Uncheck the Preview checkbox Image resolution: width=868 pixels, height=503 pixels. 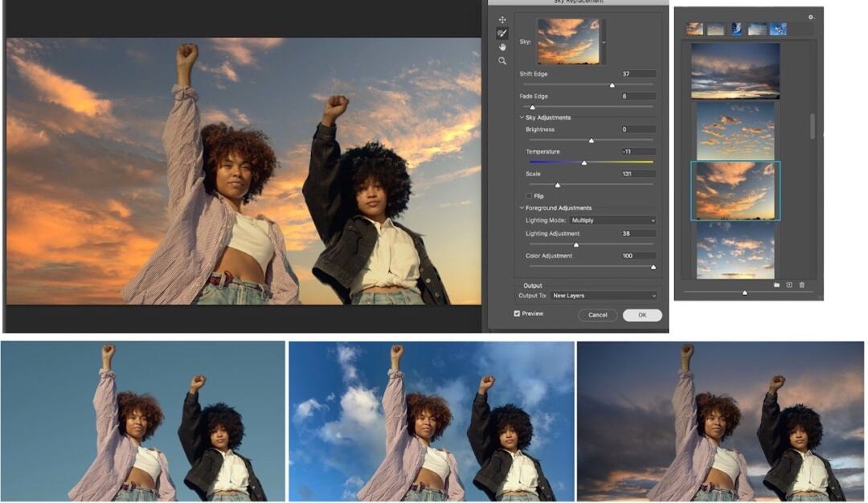(x=518, y=313)
